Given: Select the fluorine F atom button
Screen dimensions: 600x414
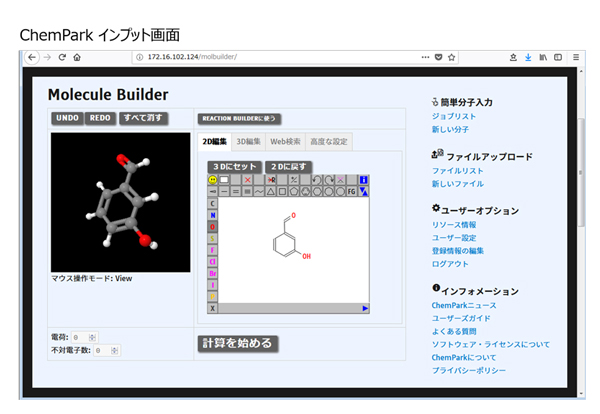Looking at the screenshot, I should 212,250.
